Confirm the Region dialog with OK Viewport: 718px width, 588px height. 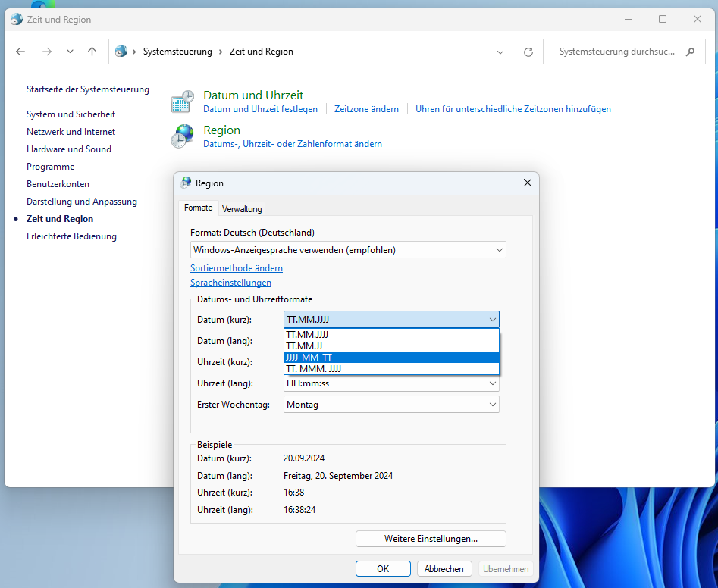coord(383,569)
